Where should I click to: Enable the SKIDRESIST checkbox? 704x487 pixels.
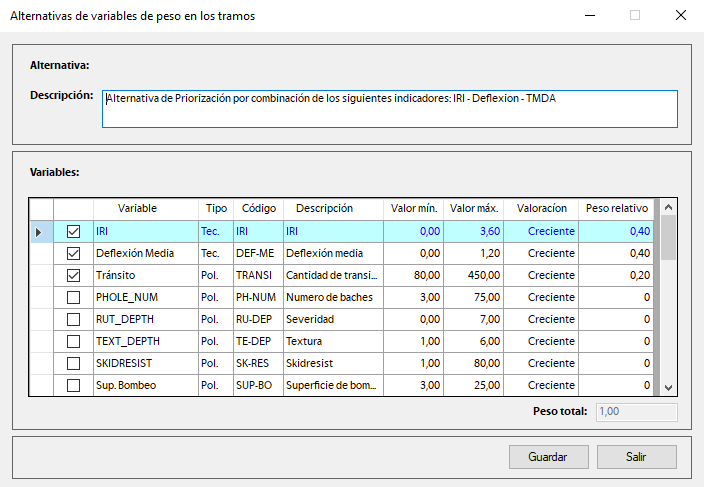tap(73, 363)
